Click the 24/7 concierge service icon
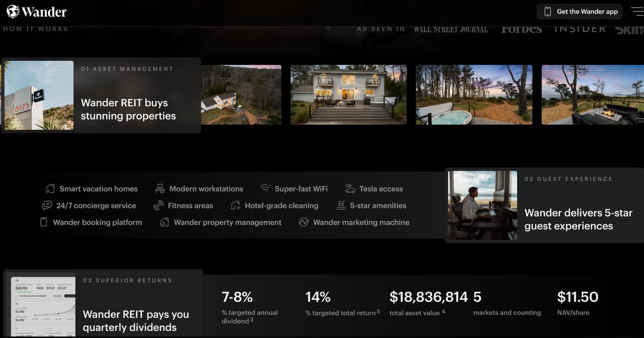This screenshot has height=338, width=644. (47, 205)
